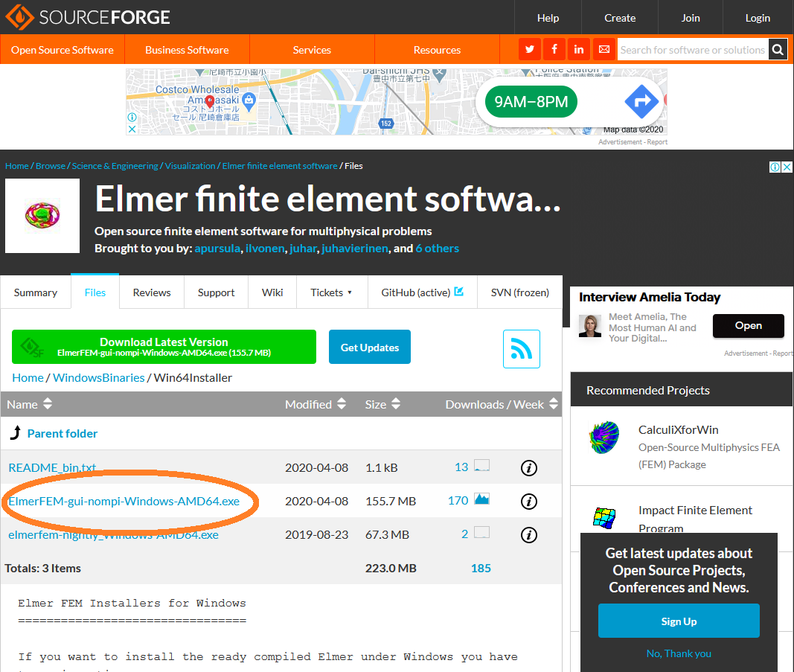Click the search magnifier icon
The width and height of the screenshot is (794, 672).
pos(778,50)
